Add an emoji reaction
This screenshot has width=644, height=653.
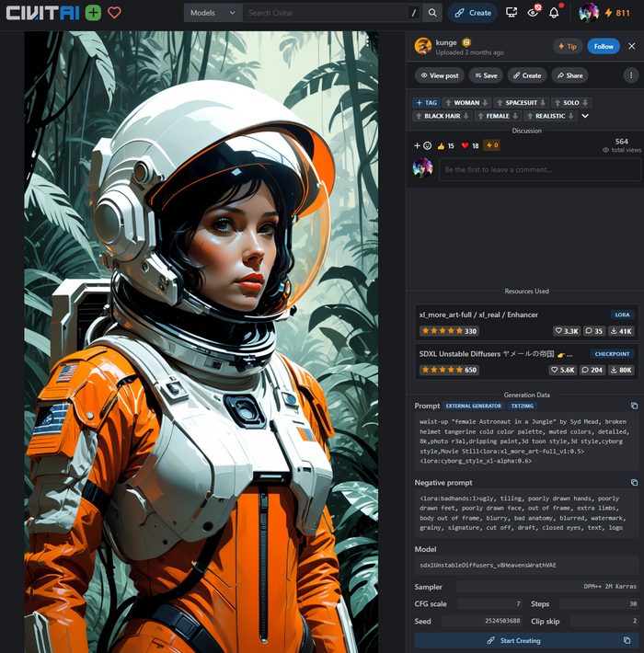click(x=422, y=145)
